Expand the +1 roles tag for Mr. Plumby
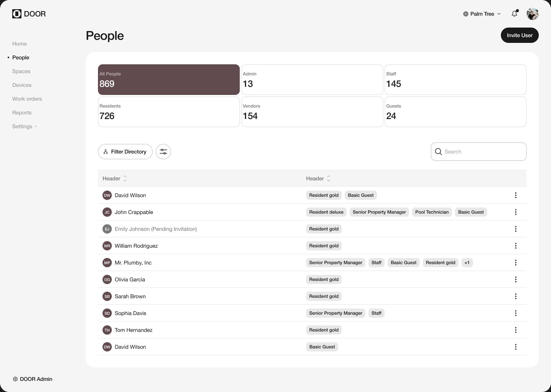The image size is (551, 392). pyautogui.click(x=467, y=263)
